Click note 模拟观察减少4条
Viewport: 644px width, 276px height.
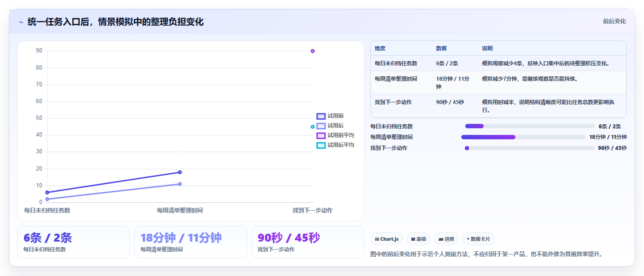click(x=546, y=63)
